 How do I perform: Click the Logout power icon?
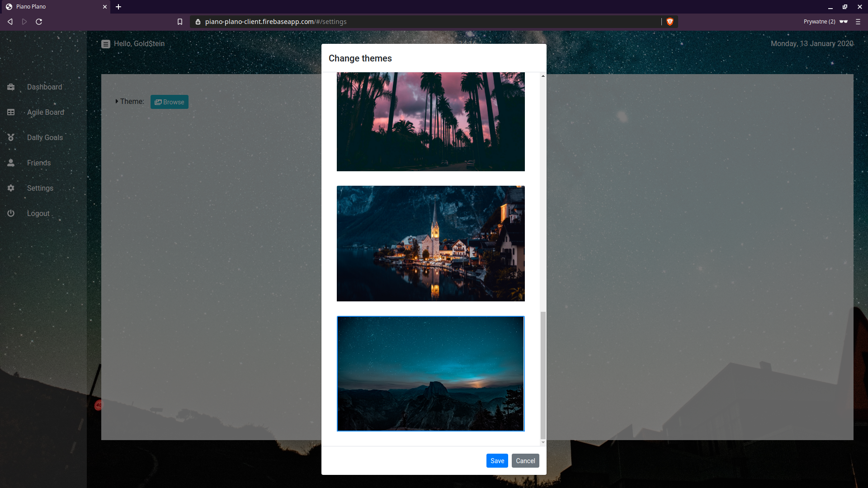coord(11,213)
